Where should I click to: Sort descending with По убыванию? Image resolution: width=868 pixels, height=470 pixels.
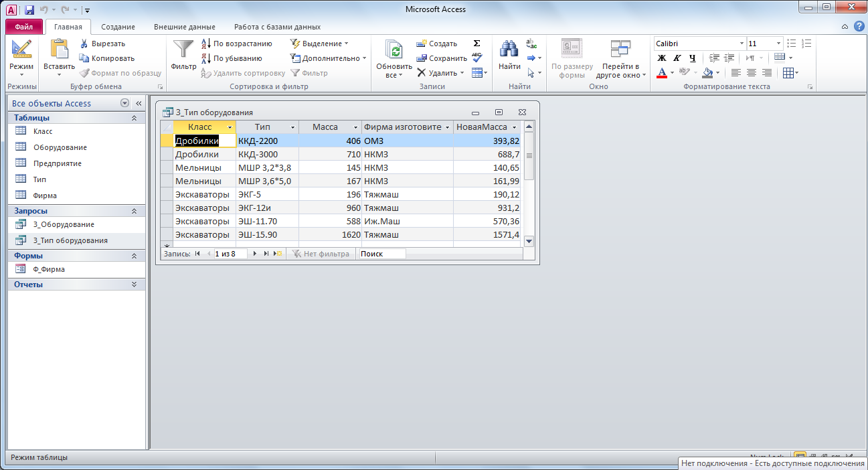[232, 58]
